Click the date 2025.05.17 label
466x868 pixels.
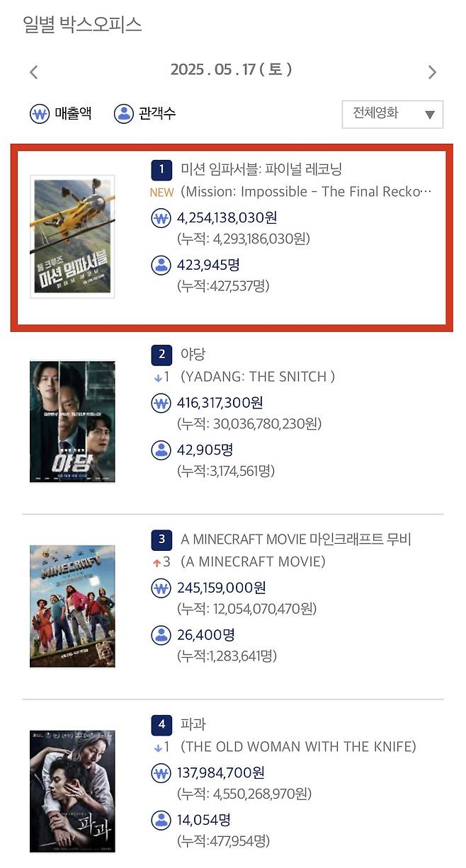coord(231,69)
